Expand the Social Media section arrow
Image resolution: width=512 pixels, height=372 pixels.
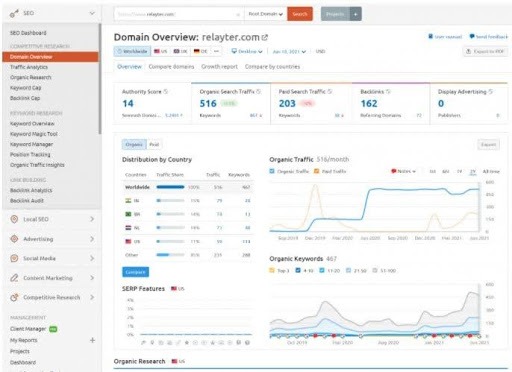92,258
